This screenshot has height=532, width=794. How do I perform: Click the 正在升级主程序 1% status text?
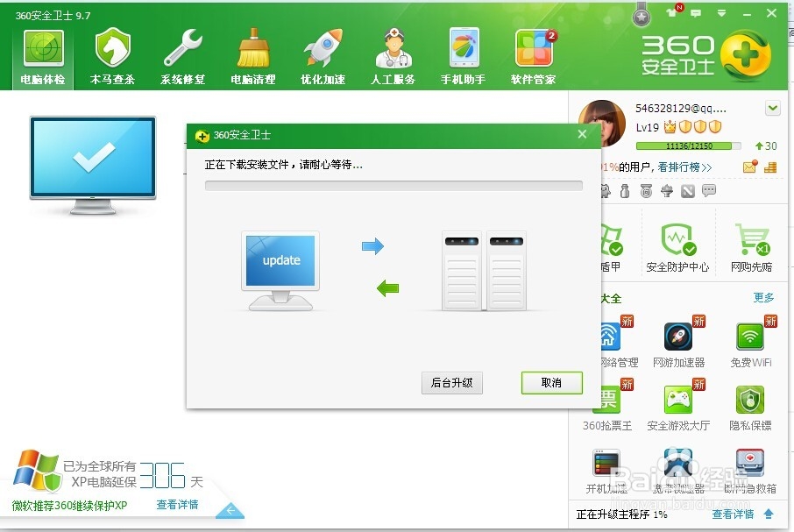click(x=622, y=514)
